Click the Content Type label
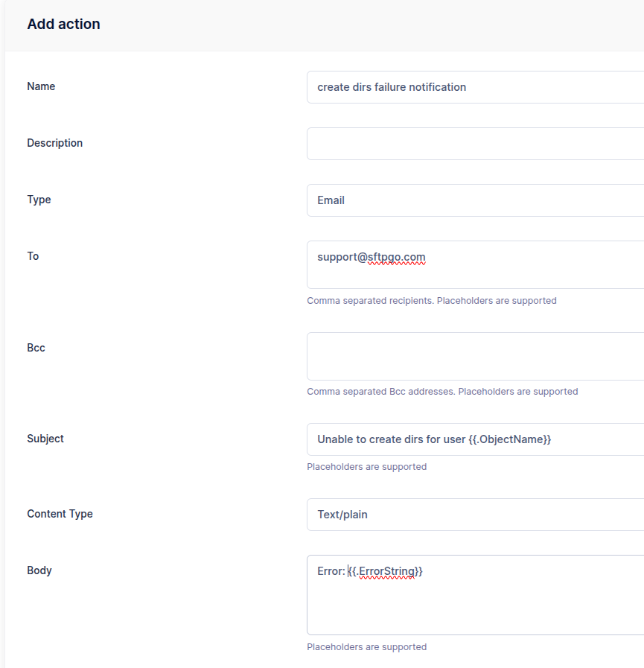This screenshot has width=644, height=668. pos(60,514)
